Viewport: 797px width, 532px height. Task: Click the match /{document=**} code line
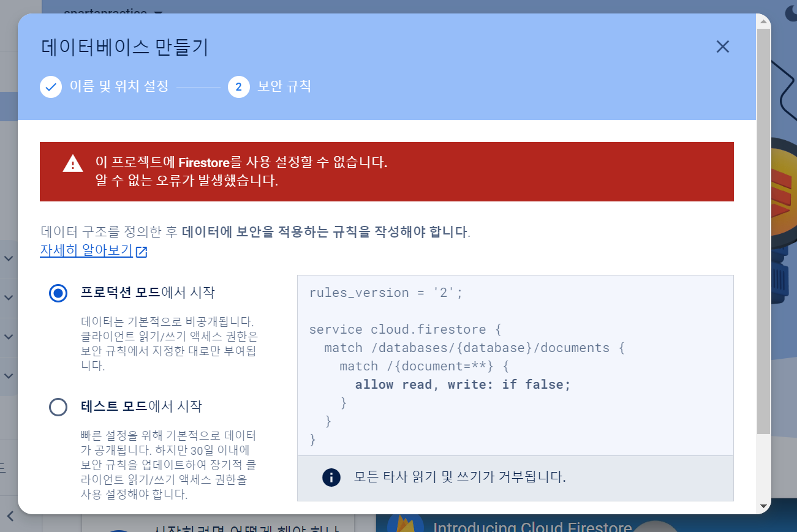[425, 366]
